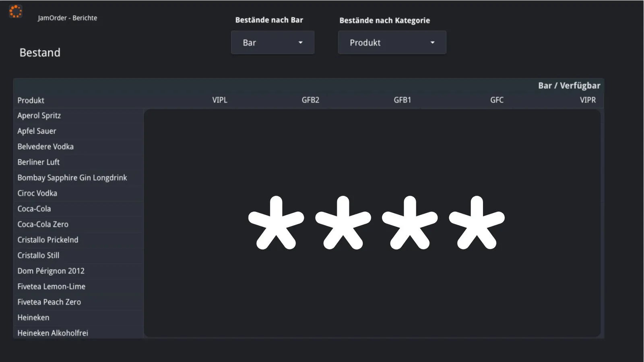The image size is (644, 362).
Task: Click the Bestände nach Bar label
Action: [x=269, y=20]
